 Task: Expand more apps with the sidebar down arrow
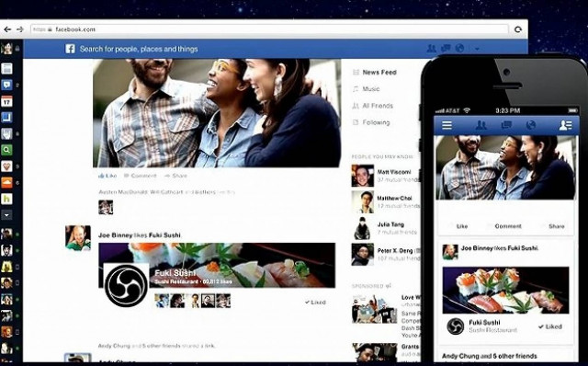point(6,215)
